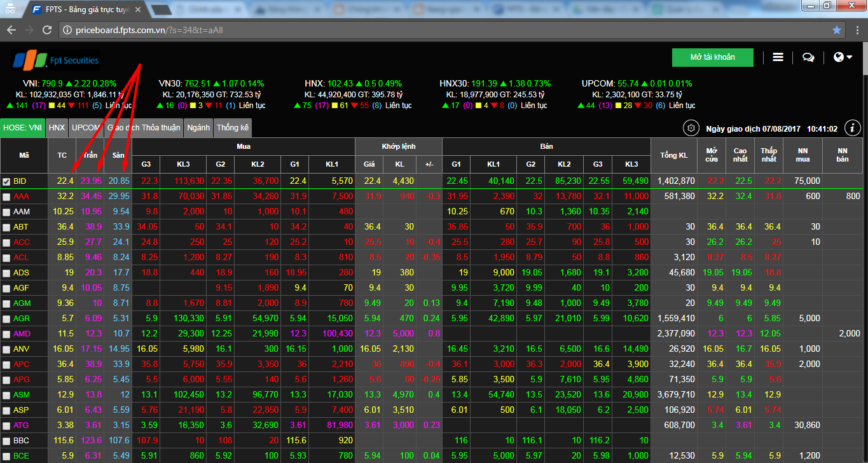
Task: Click the Trần column header
Action: click(x=90, y=155)
